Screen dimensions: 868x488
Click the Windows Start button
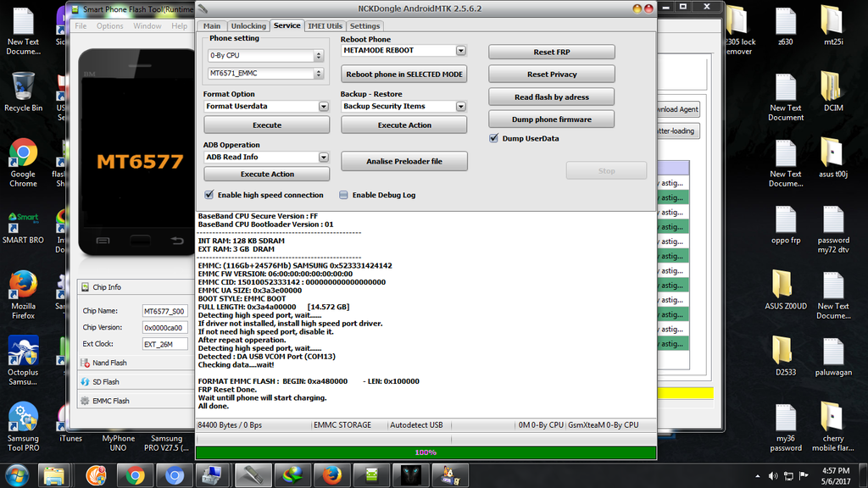click(x=17, y=475)
